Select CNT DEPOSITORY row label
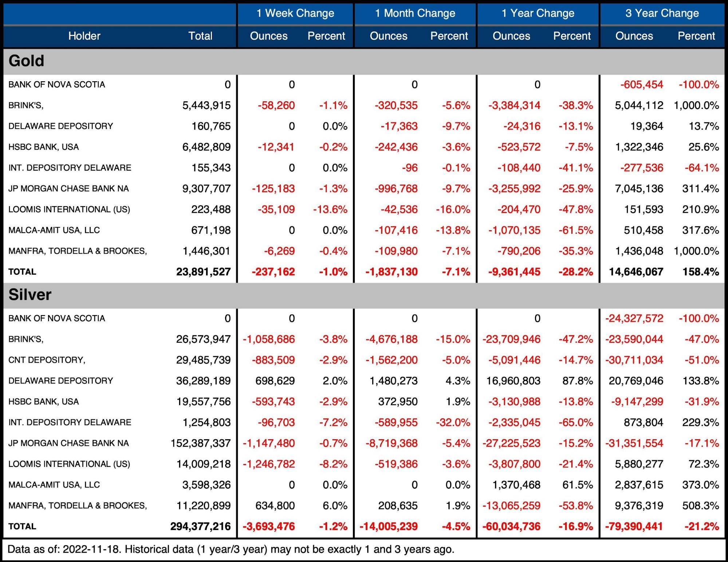 point(47,360)
